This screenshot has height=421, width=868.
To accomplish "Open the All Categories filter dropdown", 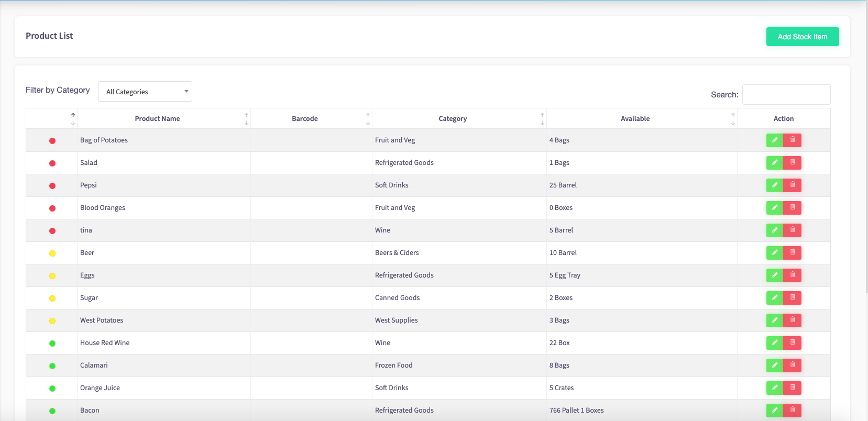I will coord(145,92).
